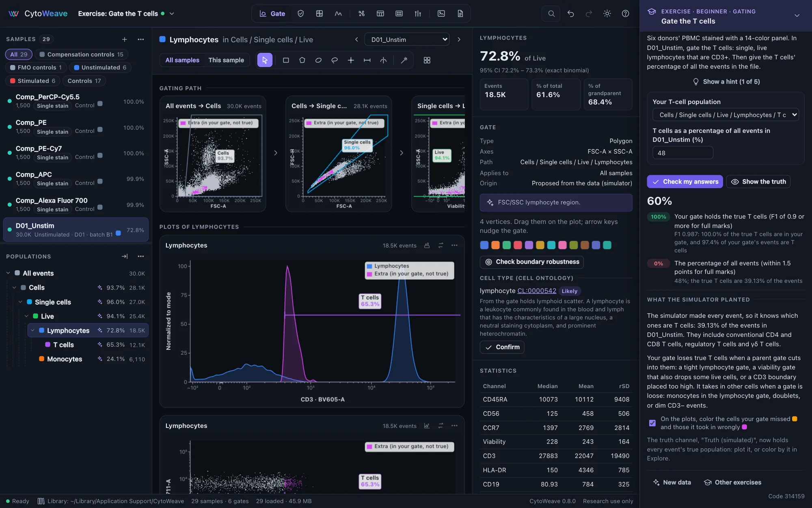This screenshot has width=812, height=508.
Task: Click Show the truth button
Action: click(x=758, y=182)
